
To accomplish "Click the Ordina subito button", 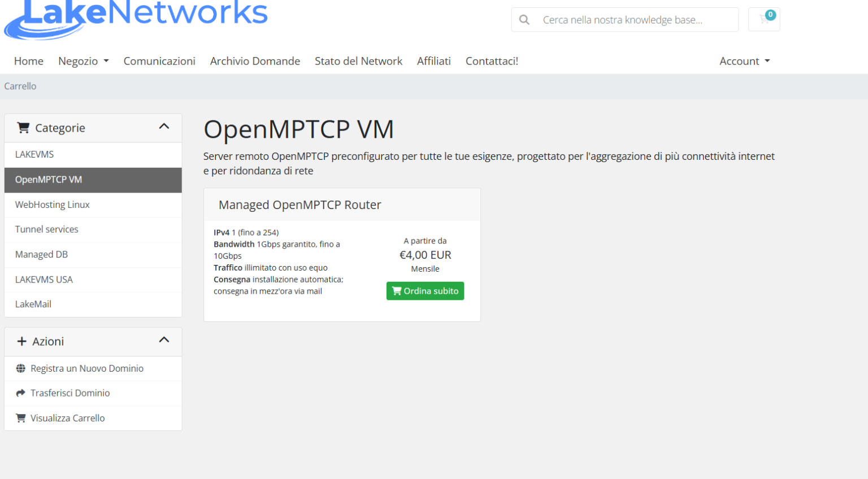I will point(425,291).
